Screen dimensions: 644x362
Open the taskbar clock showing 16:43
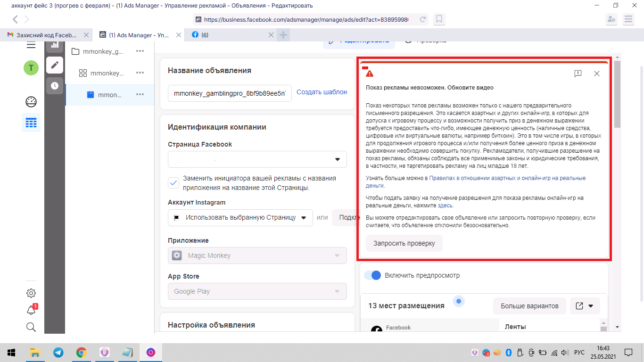(603, 352)
